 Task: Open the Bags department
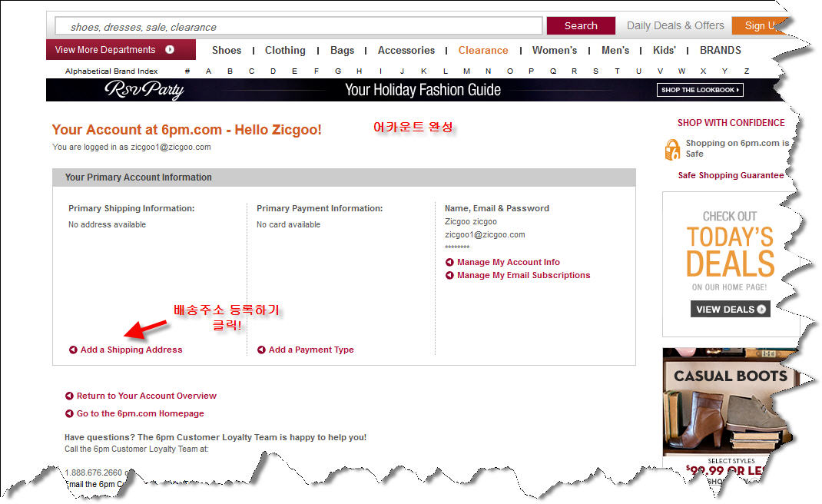[x=343, y=51]
